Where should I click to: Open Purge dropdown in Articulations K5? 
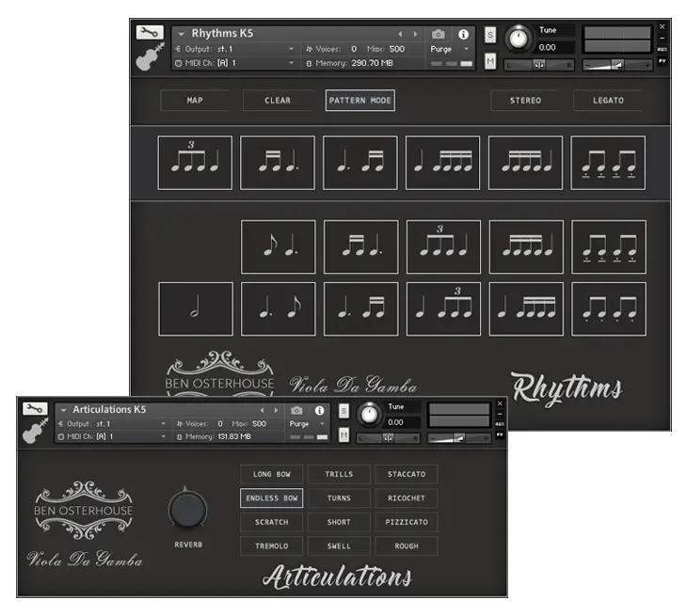pos(323,424)
